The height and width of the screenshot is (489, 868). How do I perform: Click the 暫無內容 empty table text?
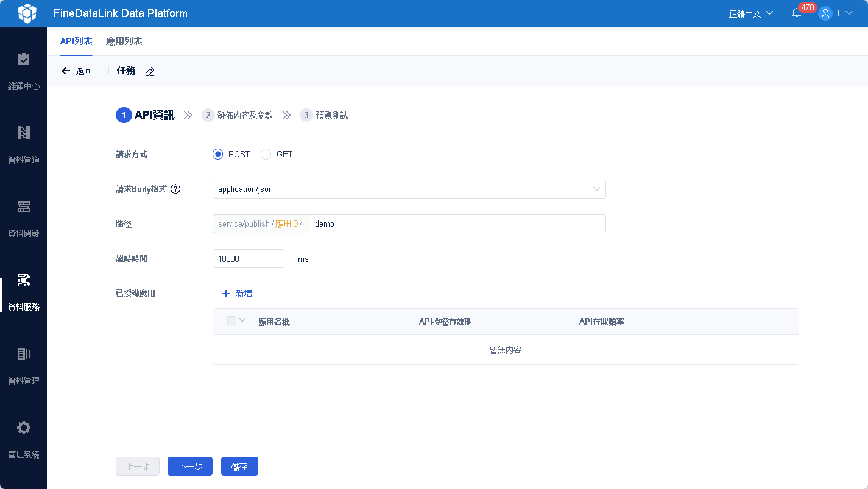coord(506,350)
